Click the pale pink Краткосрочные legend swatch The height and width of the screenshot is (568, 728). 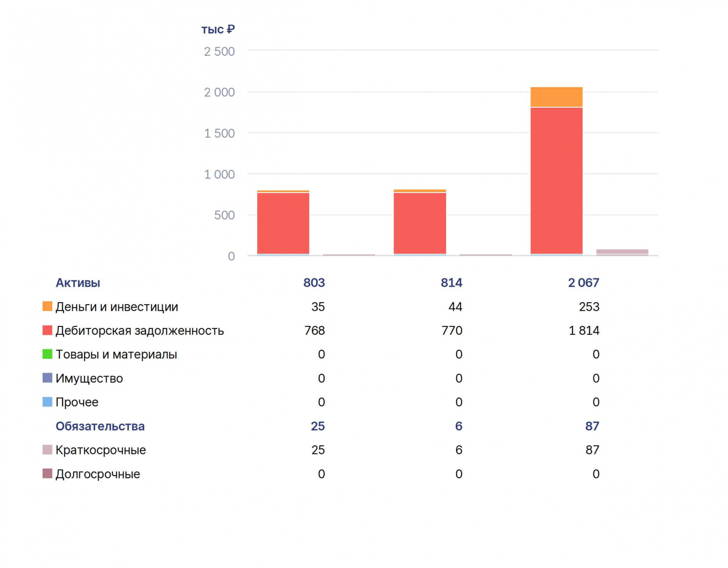(x=47, y=450)
